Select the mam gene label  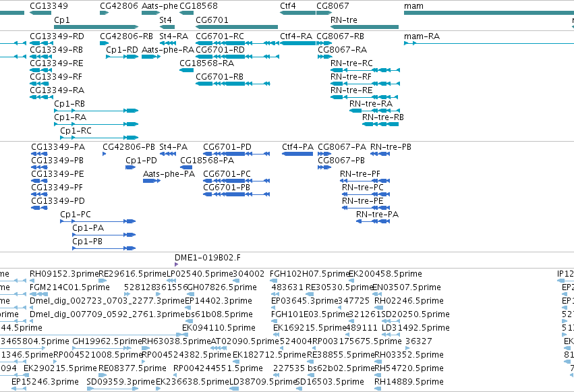pos(413,6)
